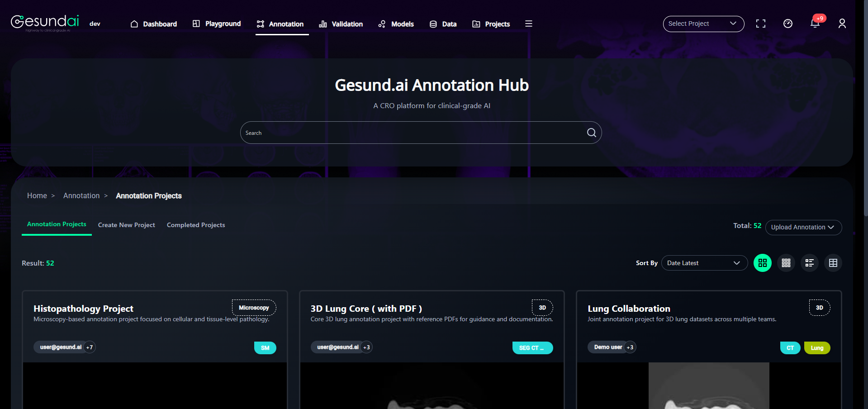Open the hamburger menu icon
This screenshot has width=868, height=409.
click(x=528, y=24)
